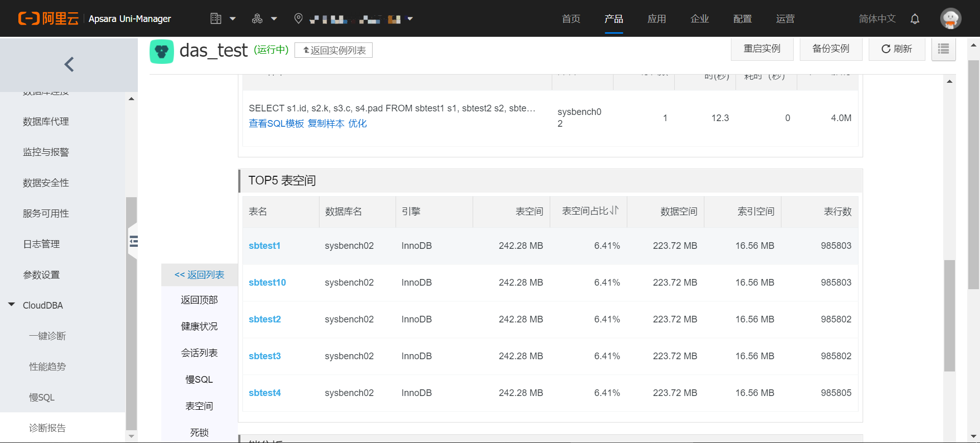The width and height of the screenshot is (980, 443).
Task: Collapse sidebar with back chevron
Action: click(x=69, y=64)
